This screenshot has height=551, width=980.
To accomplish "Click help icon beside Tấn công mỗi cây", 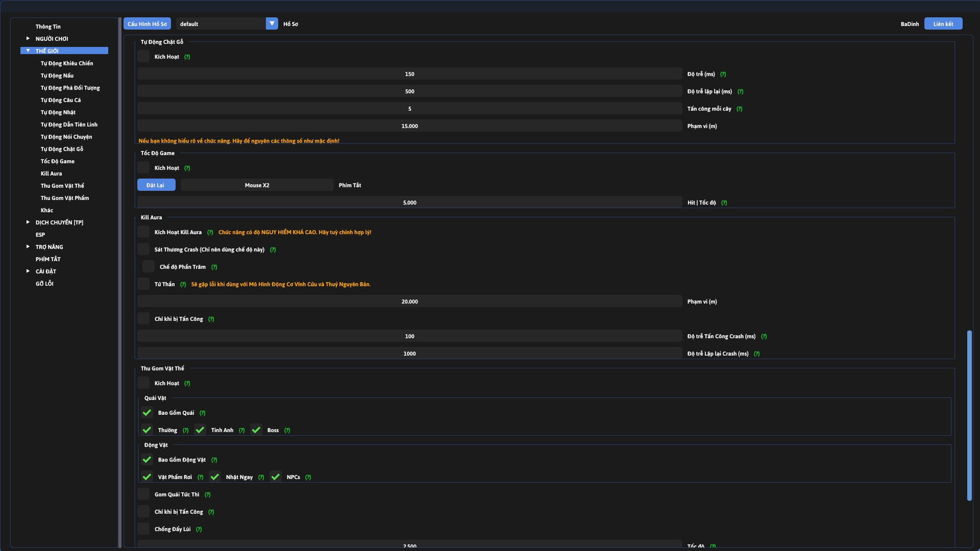I will pyautogui.click(x=739, y=109).
